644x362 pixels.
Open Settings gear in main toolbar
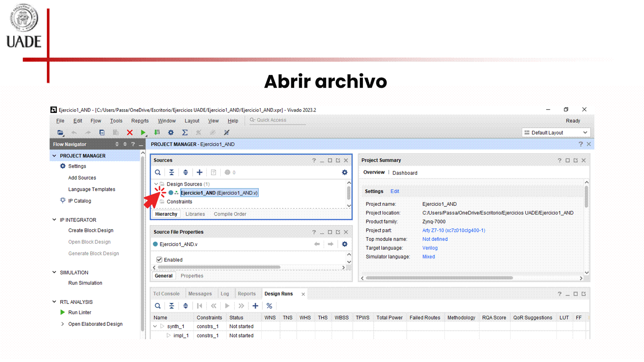tap(171, 133)
